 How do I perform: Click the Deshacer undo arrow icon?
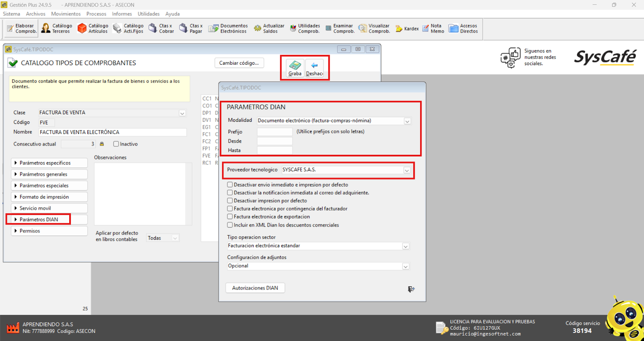click(314, 65)
